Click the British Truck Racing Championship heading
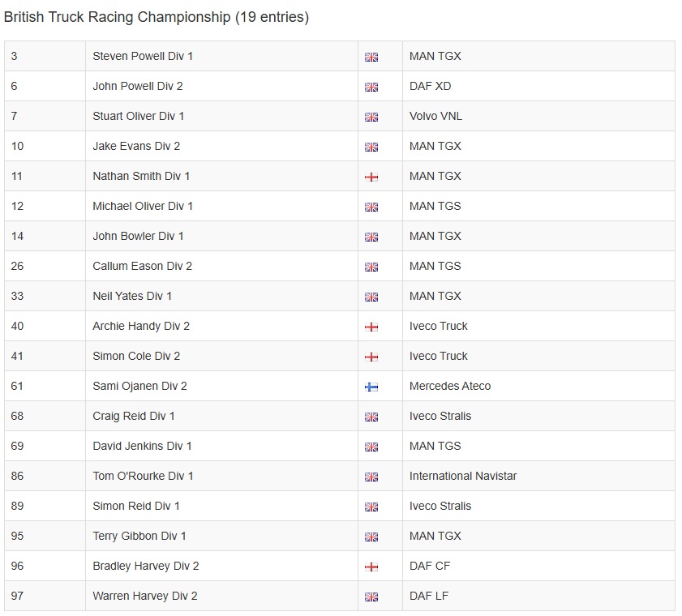Screen dimensions: 682x616 [x=157, y=17]
